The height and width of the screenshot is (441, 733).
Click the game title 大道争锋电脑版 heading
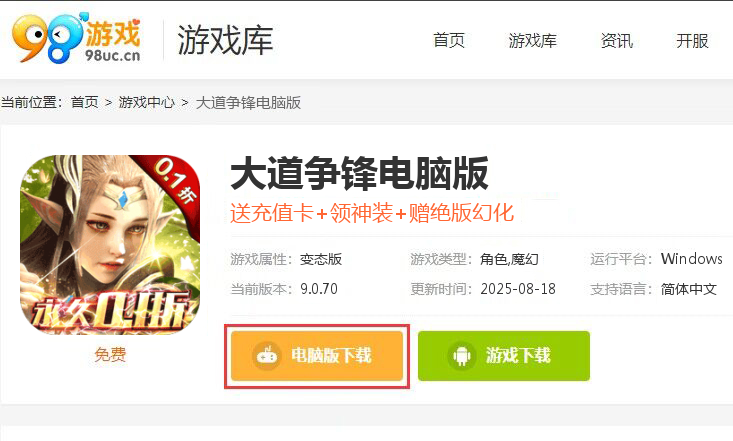point(359,174)
